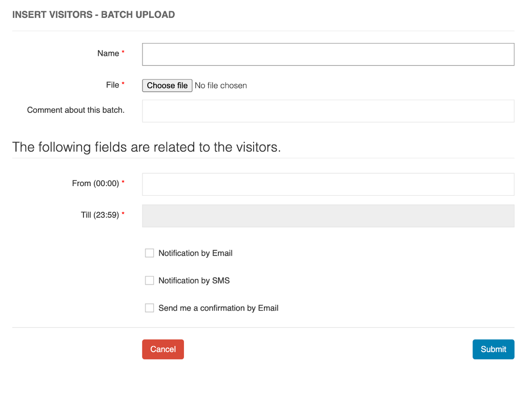This screenshot has height=406, width=532.
Task: Cancel the batch upload form
Action: pos(163,349)
